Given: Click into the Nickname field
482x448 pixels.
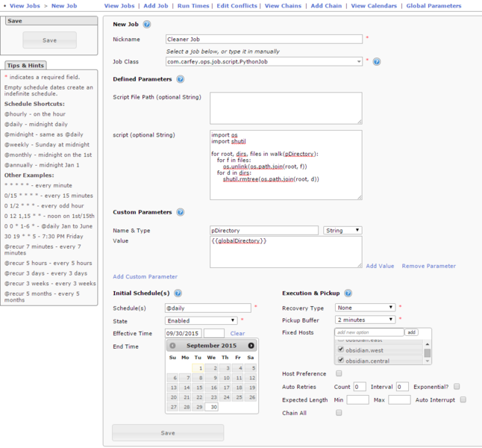Looking at the screenshot, I should pyautogui.click(x=264, y=39).
